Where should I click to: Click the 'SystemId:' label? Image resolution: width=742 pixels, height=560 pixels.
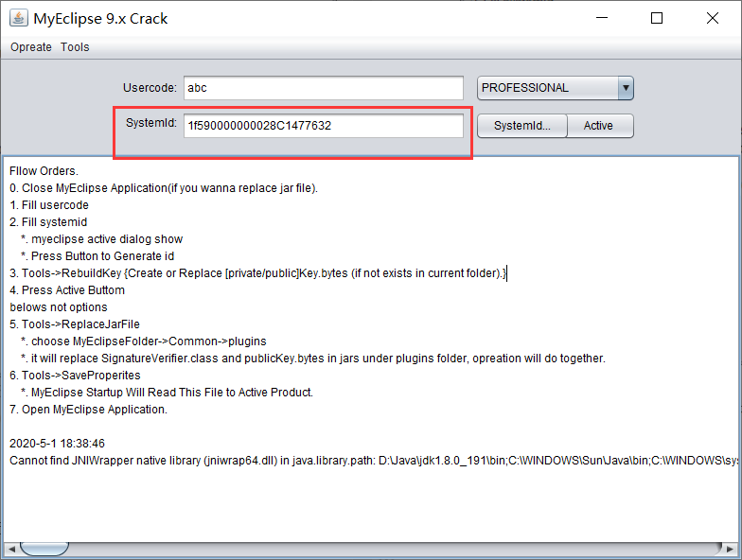[151, 123]
